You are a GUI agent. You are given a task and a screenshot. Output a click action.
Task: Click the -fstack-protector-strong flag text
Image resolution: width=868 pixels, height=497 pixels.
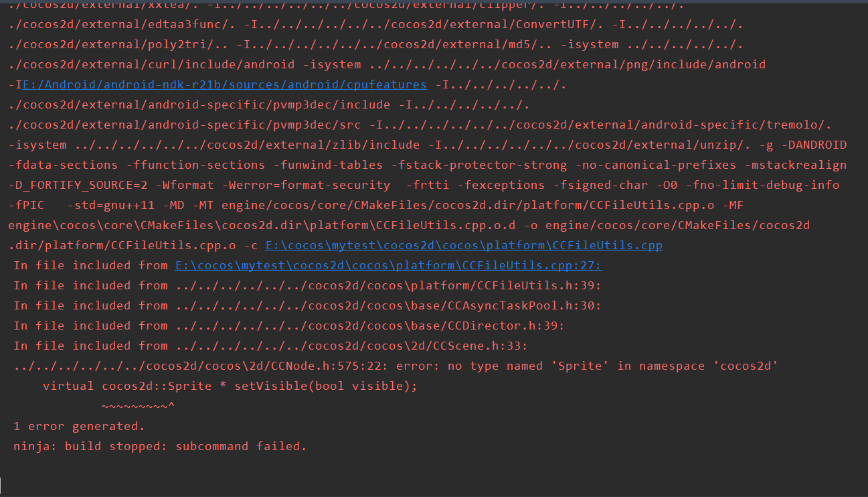pos(479,165)
